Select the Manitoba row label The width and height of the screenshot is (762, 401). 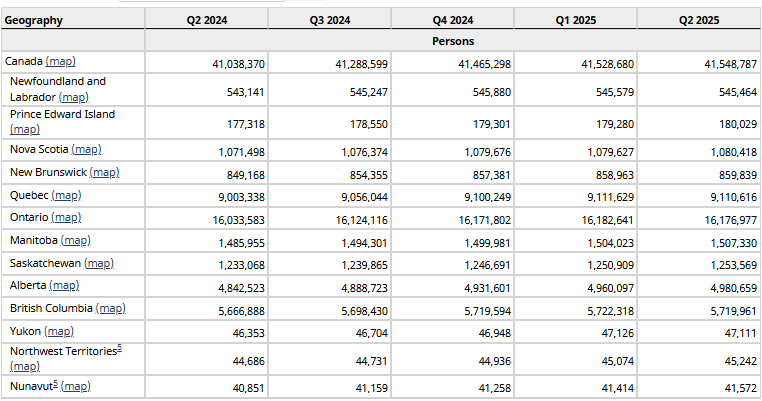[x=34, y=241]
